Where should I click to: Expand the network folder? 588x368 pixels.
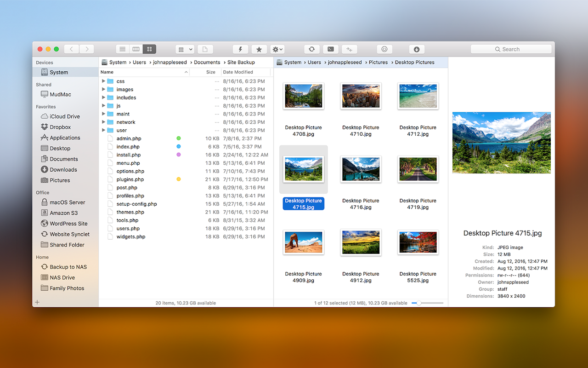(x=103, y=122)
